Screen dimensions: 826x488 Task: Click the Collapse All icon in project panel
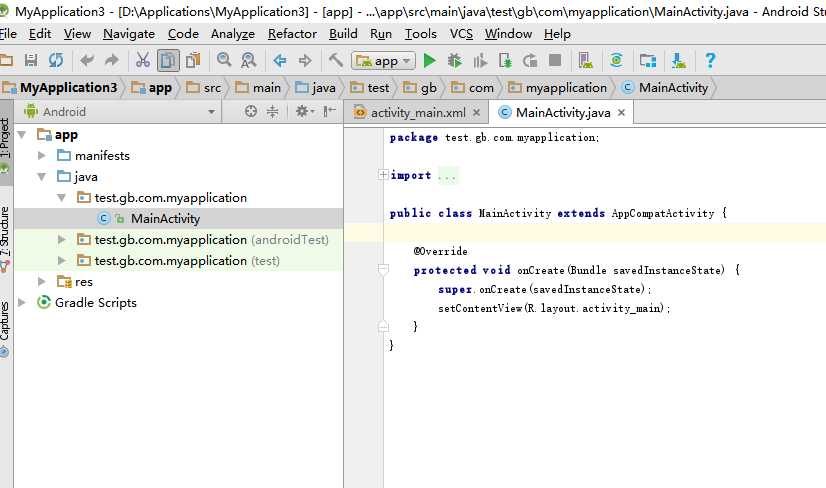tap(272, 111)
